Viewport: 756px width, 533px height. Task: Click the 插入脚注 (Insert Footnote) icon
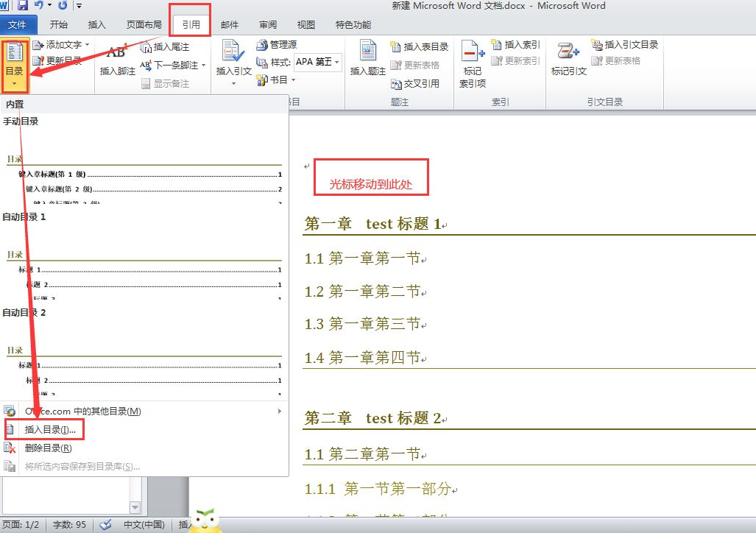(x=117, y=59)
